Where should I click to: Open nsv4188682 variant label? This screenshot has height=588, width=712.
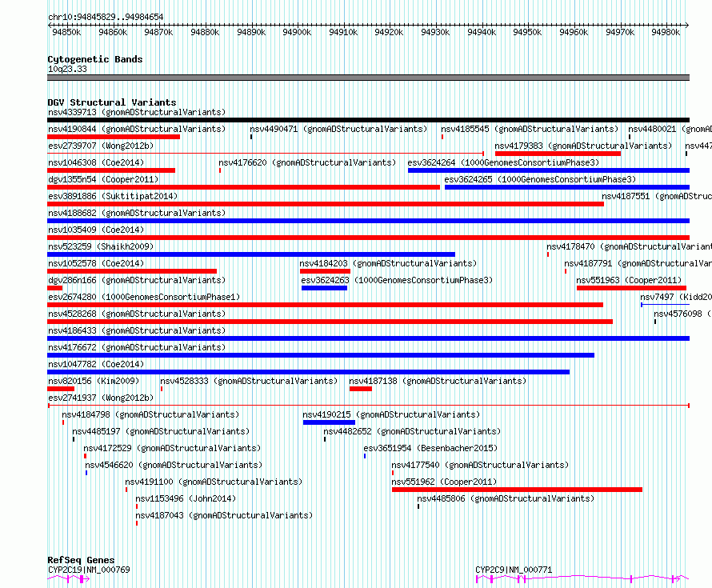pos(137,213)
